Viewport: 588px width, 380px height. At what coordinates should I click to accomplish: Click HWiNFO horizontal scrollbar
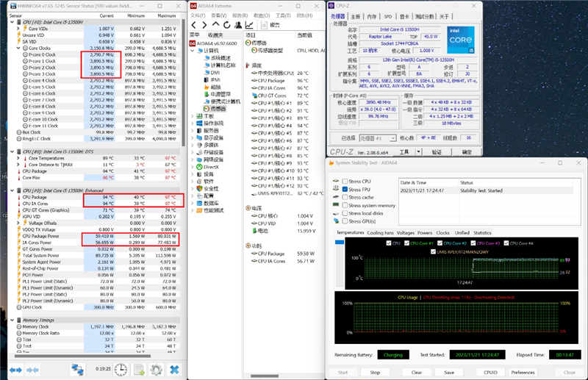pyautogui.click(x=82, y=356)
